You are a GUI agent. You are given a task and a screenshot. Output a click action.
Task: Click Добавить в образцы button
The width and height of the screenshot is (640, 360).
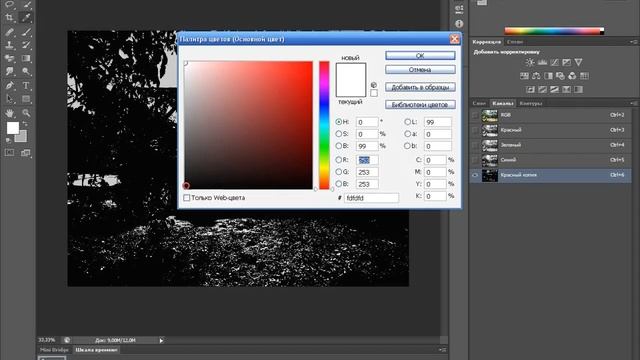point(420,87)
